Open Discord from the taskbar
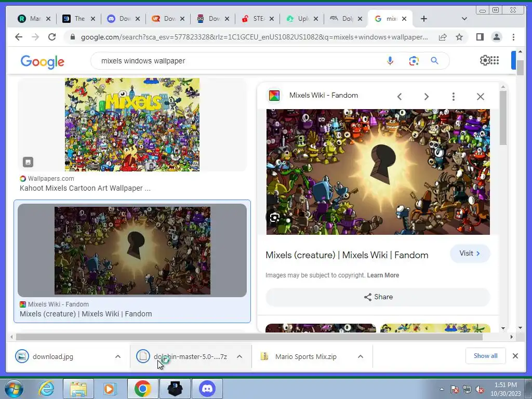The width and height of the screenshot is (532, 399). (x=207, y=389)
